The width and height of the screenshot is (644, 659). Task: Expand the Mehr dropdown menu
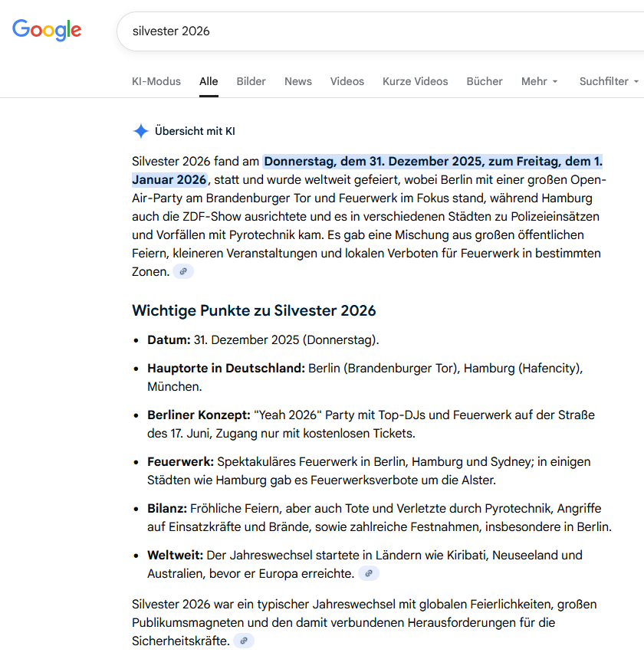tap(539, 81)
